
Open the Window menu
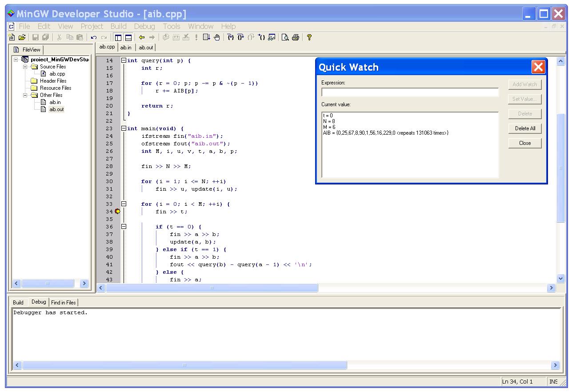click(201, 27)
